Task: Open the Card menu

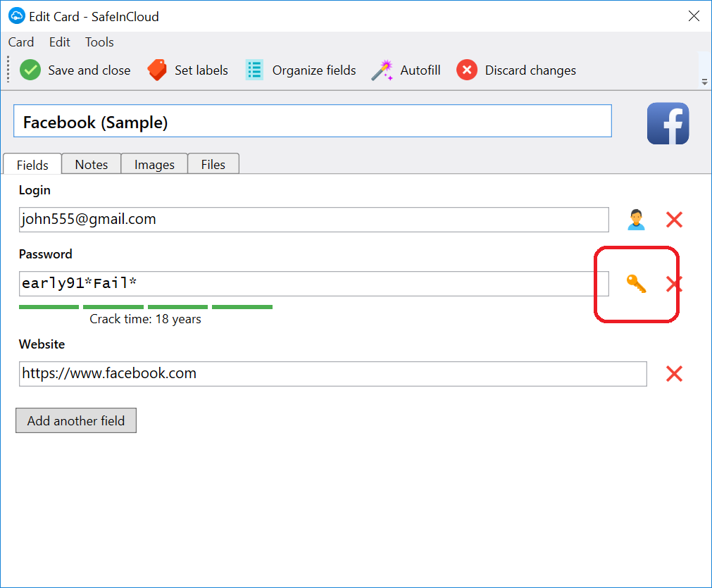Action: coord(21,42)
